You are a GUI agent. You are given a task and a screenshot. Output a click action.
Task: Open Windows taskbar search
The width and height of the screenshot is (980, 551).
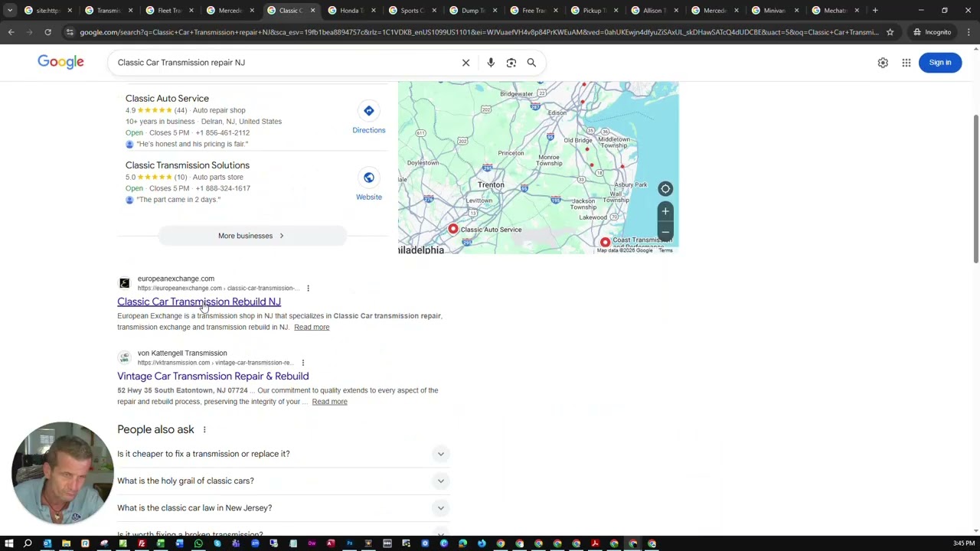(28, 543)
